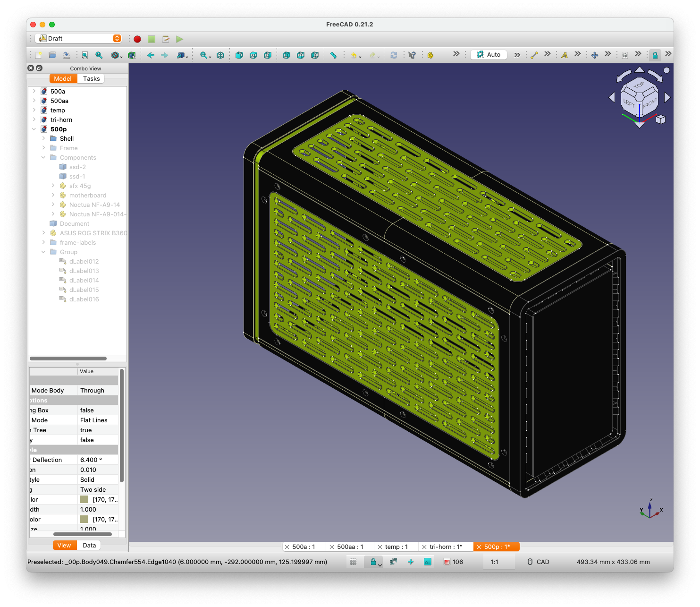
Task: Collapse the 500p document tree node
Action: (34, 129)
